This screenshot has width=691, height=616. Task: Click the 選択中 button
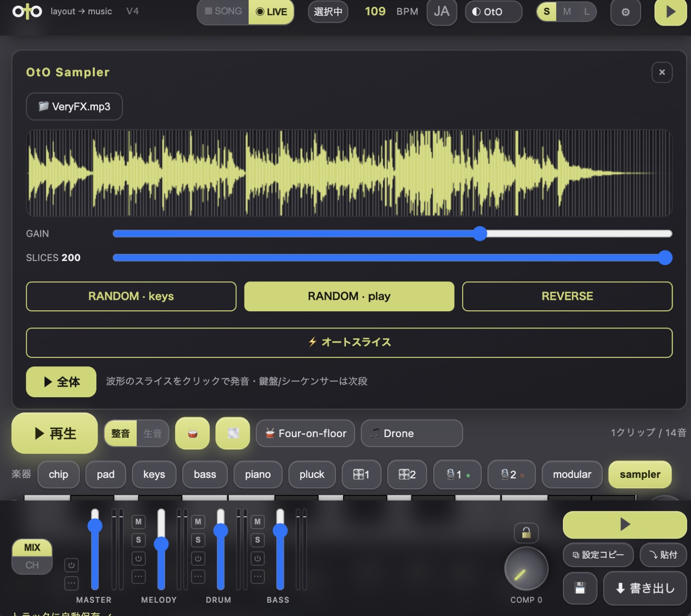tap(328, 12)
